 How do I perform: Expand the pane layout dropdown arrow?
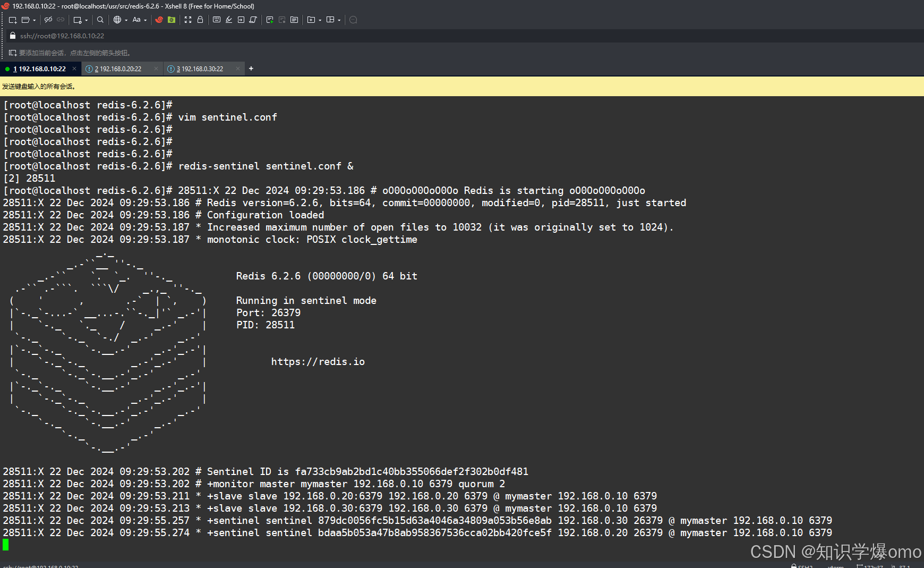339,20
